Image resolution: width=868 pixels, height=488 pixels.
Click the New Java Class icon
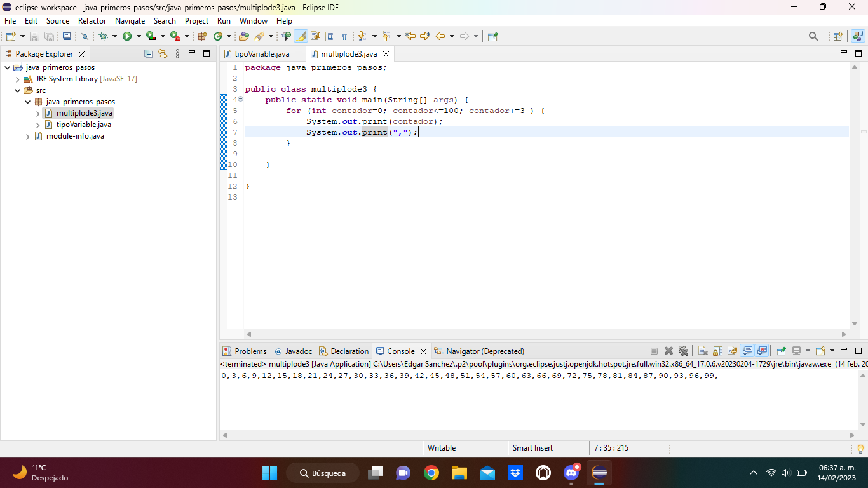point(218,36)
